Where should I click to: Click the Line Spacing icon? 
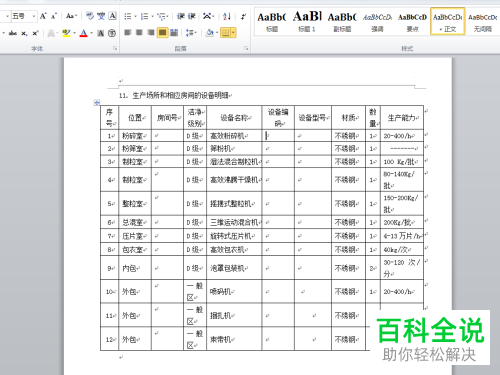point(190,33)
